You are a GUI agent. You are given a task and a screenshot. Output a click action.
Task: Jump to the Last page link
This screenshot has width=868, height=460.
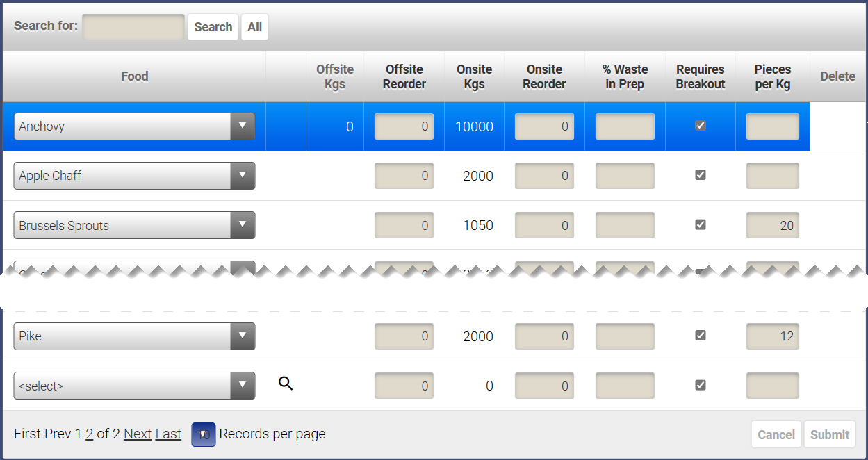168,434
